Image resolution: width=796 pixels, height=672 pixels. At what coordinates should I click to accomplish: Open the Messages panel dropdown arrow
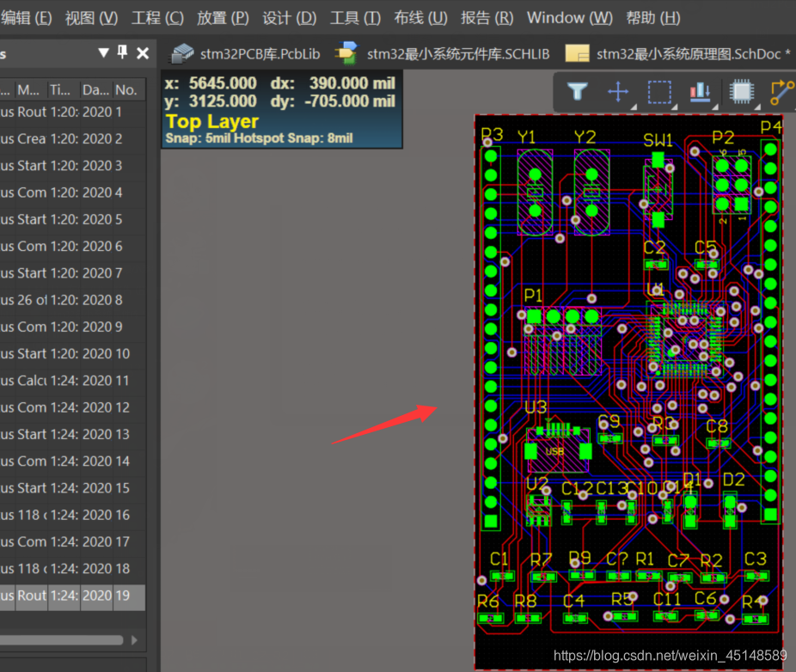click(104, 53)
